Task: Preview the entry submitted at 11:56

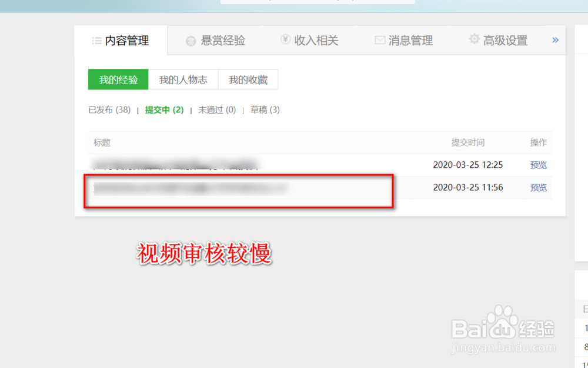Action: [538, 188]
